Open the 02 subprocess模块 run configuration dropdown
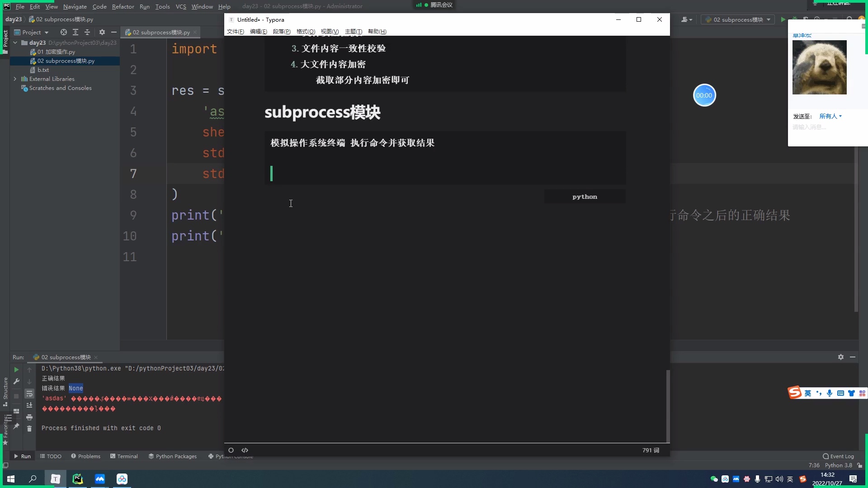Viewport: 868px width, 488px height. [x=769, y=19]
